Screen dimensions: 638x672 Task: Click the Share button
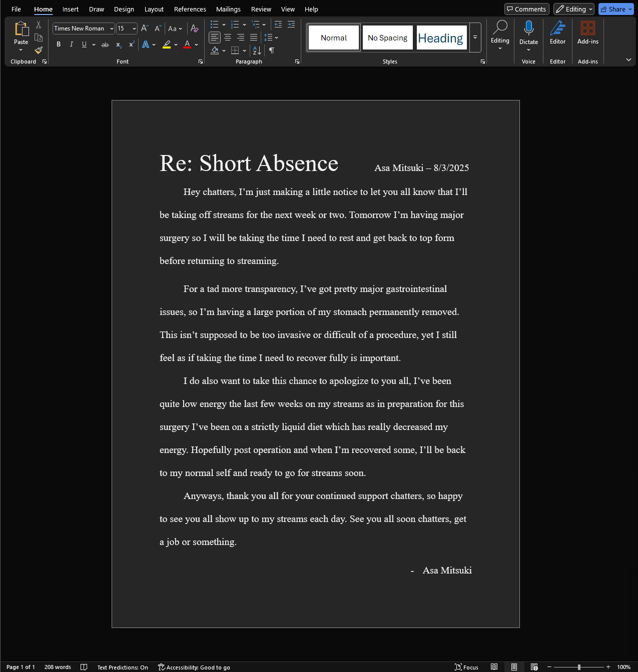613,9
